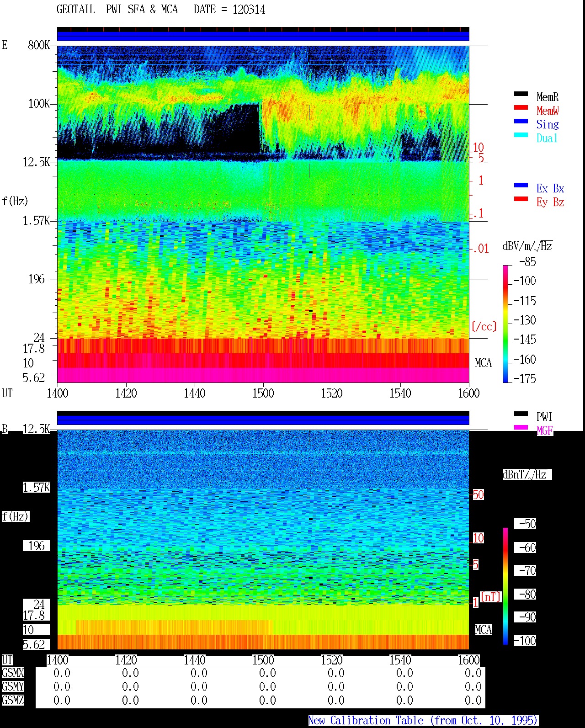Click the [nT] unit label

tap(491, 597)
